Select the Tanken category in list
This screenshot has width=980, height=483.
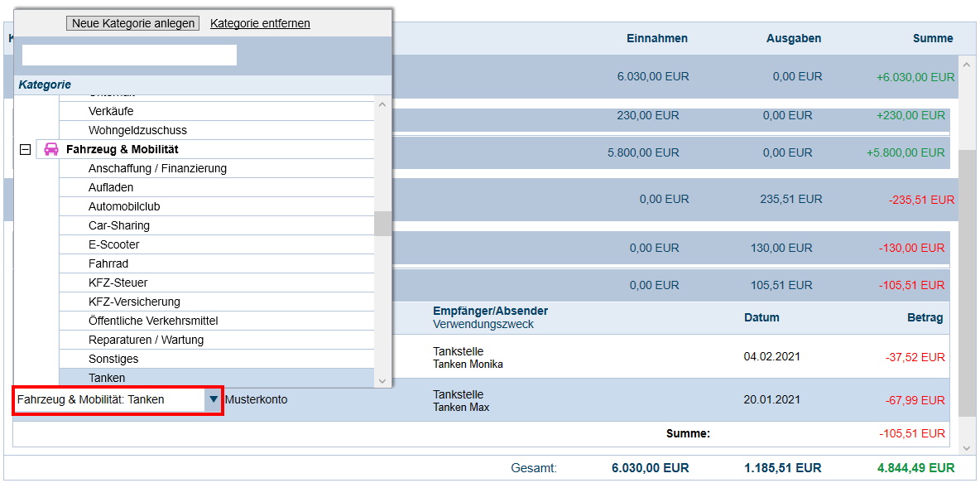coord(217,378)
